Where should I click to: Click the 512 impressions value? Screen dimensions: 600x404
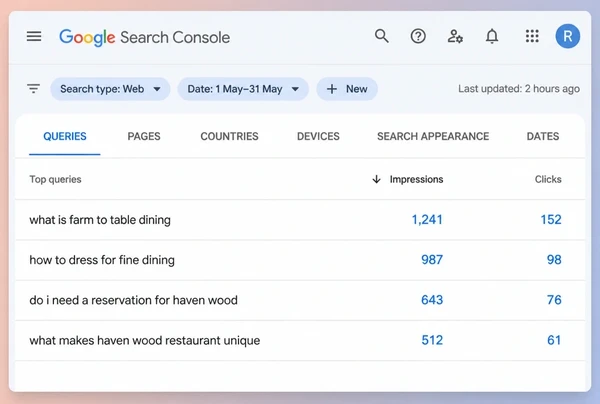(x=432, y=340)
